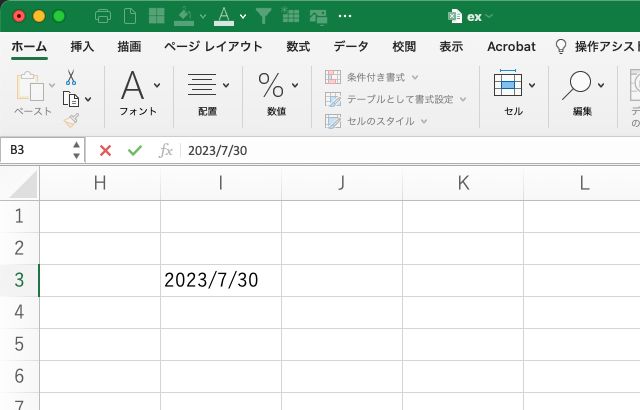The height and width of the screenshot is (410, 640).
Task: Open the データ (Data) tab
Action: [x=351, y=46]
